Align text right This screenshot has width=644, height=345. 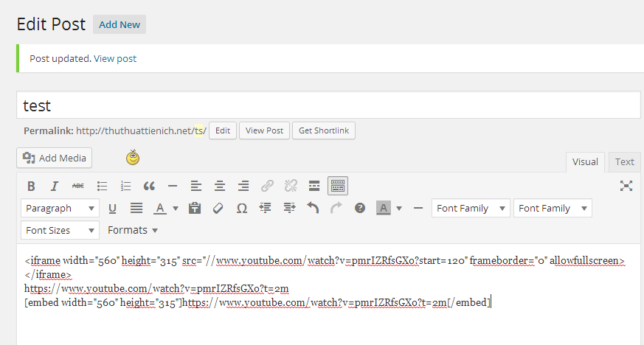[x=243, y=187]
